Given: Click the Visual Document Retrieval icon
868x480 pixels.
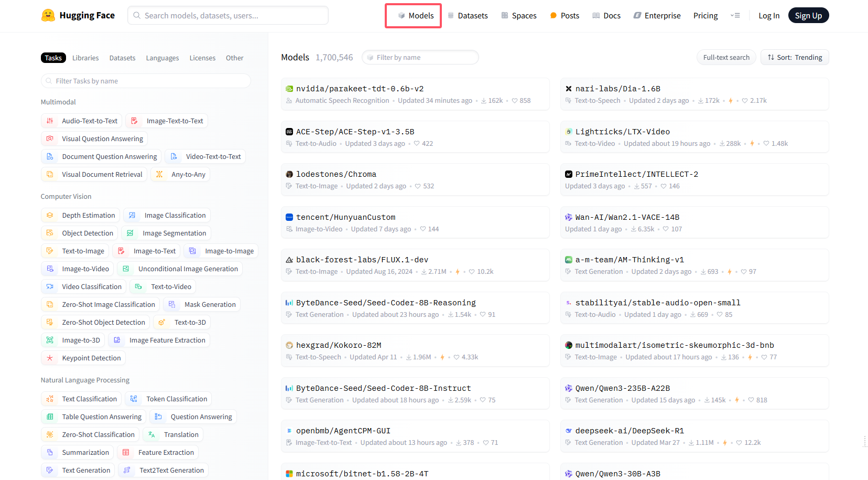Looking at the screenshot, I should point(50,174).
